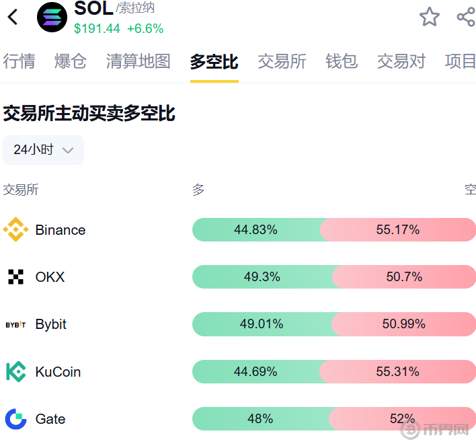Screen dimensions: 476x448
Task: Tap the OKX exchange logo
Action: [x=15, y=277]
